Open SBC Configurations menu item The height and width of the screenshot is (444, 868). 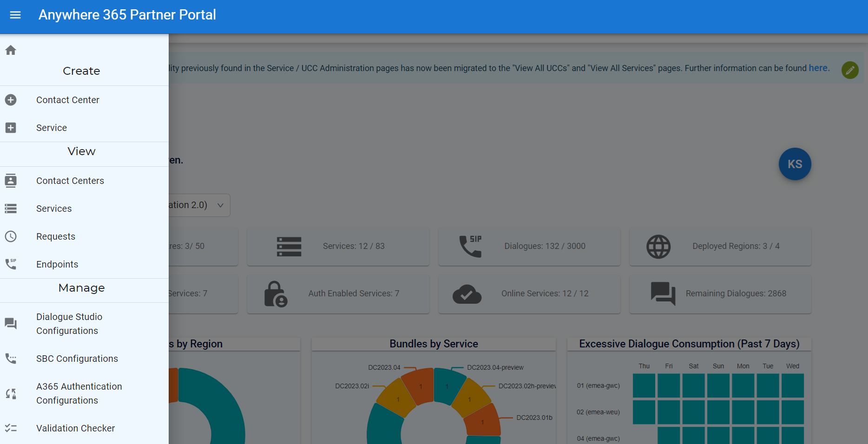pos(84,359)
